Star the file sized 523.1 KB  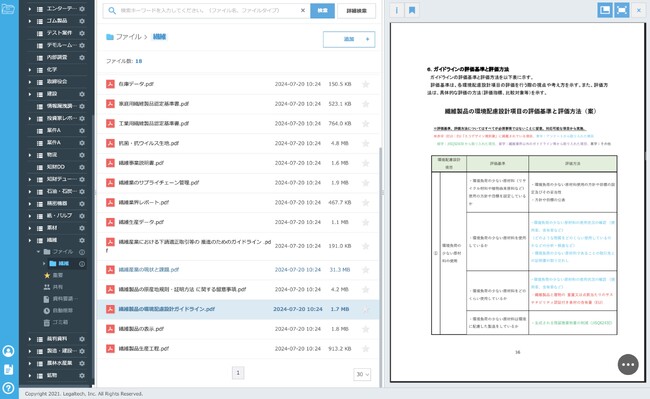coord(366,104)
